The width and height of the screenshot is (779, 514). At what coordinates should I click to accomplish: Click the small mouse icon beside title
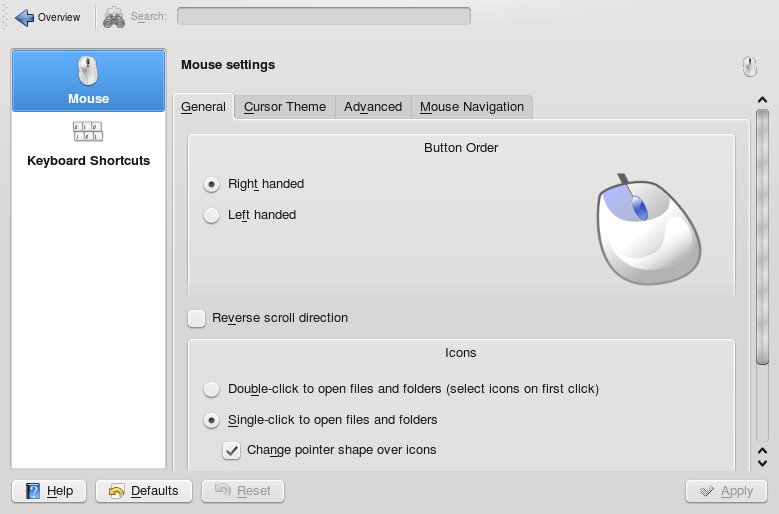tap(749, 66)
